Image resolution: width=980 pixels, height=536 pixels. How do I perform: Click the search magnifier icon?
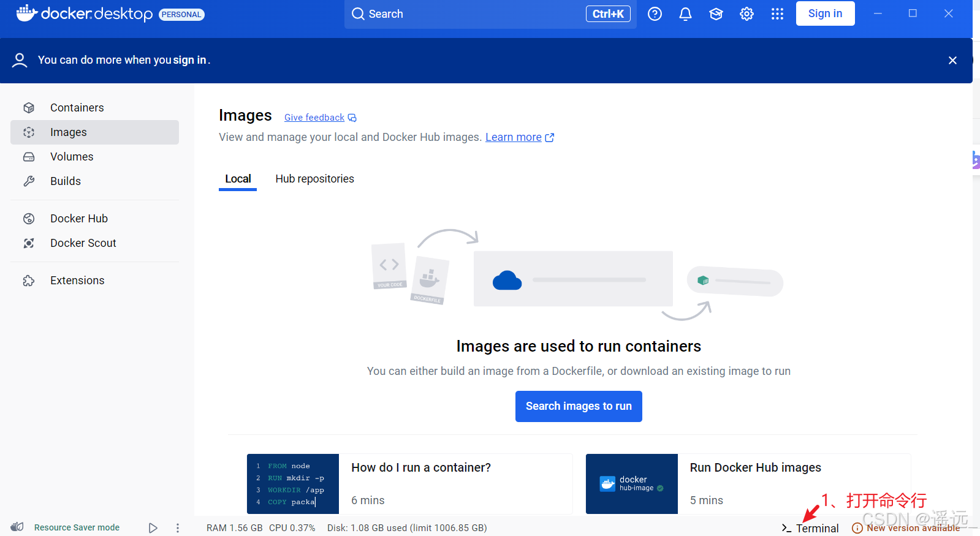[x=358, y=13]
